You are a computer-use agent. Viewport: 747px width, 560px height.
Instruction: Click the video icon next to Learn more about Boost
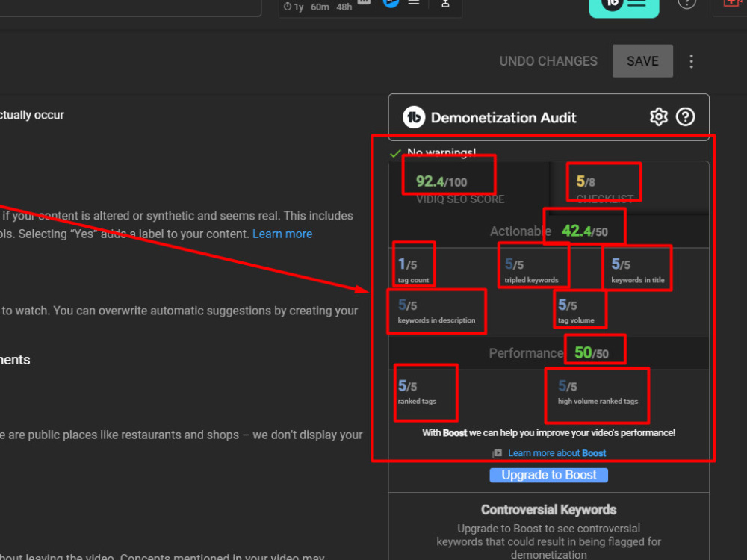point(497,453)
